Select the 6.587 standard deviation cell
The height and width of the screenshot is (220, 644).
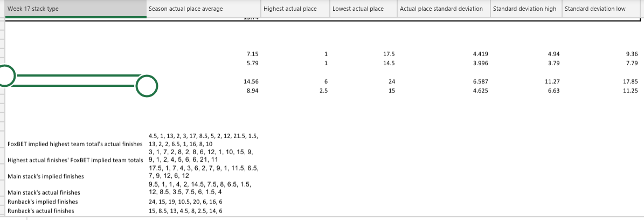(x=444, y=81)
